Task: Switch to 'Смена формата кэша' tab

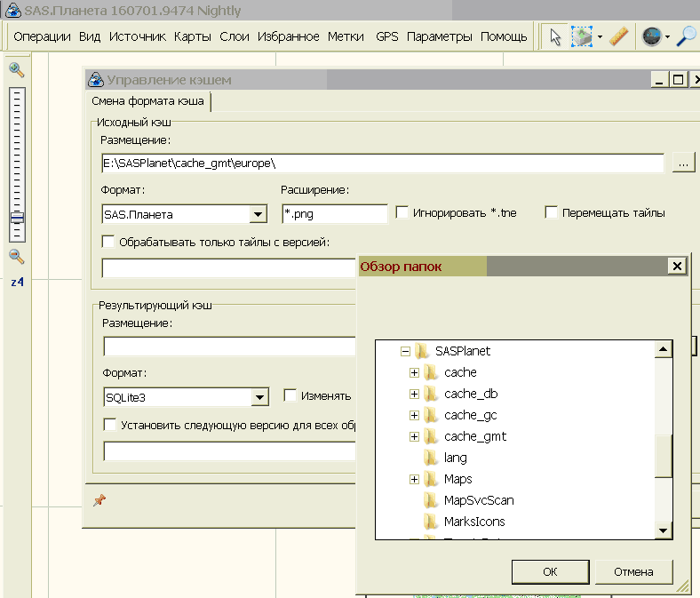Action: [x=147, y=100]
